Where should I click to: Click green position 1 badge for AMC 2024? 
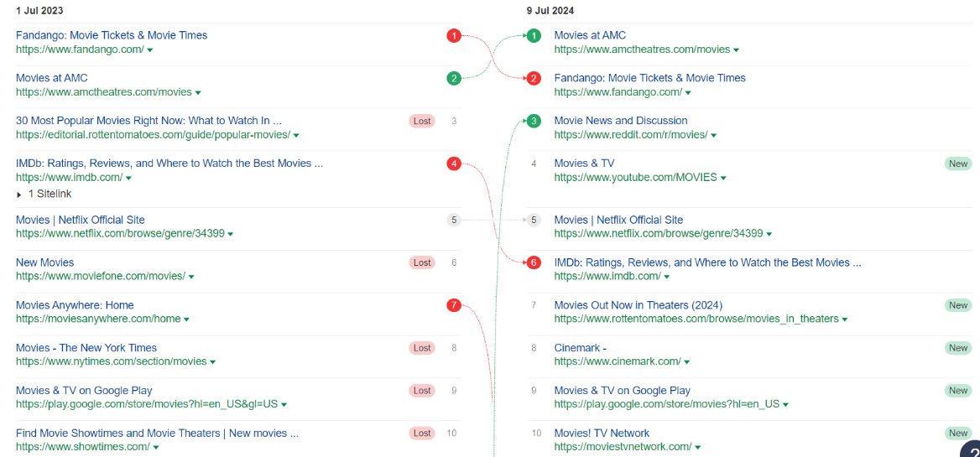pyautogui.click(x=533, y=35)
